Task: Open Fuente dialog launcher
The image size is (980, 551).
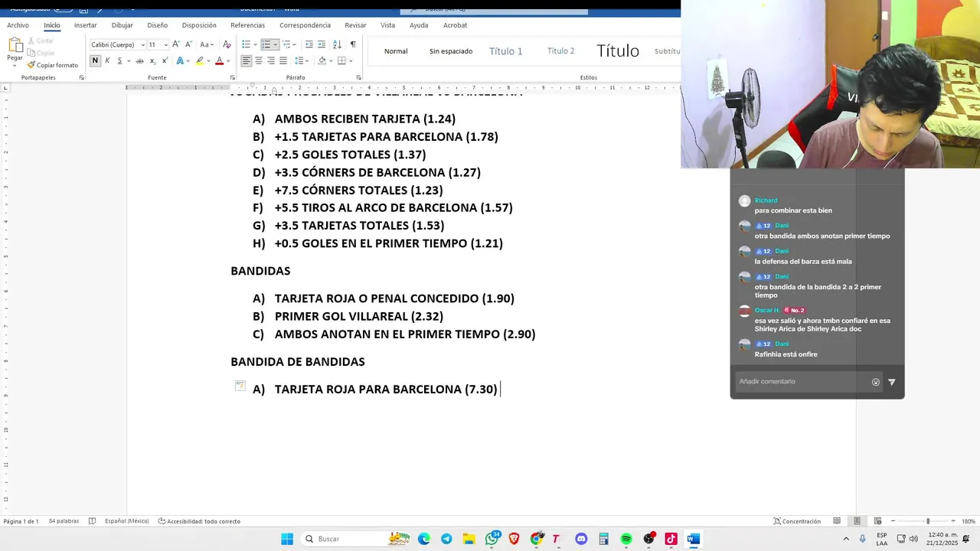Action: point(233,77)
